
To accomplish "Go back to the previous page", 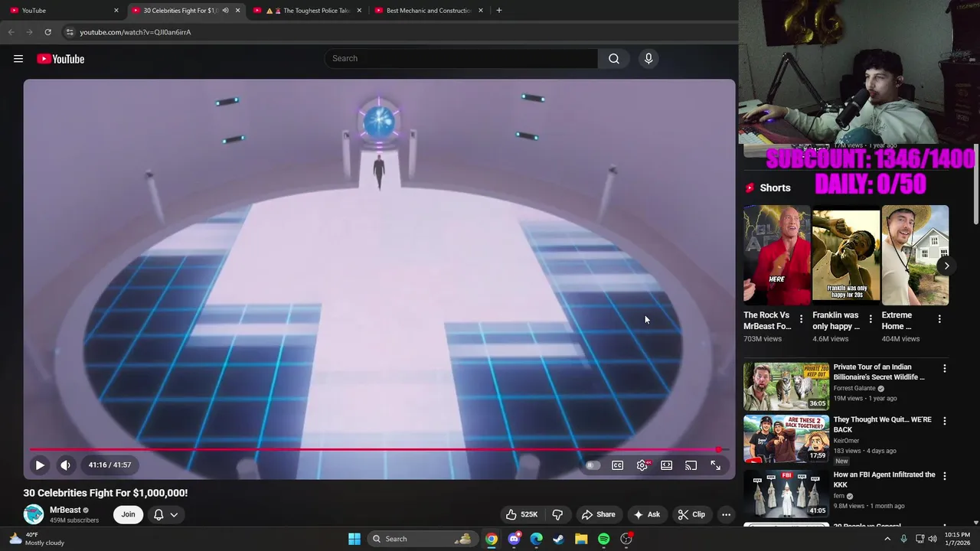I will (x=11, y=32).
